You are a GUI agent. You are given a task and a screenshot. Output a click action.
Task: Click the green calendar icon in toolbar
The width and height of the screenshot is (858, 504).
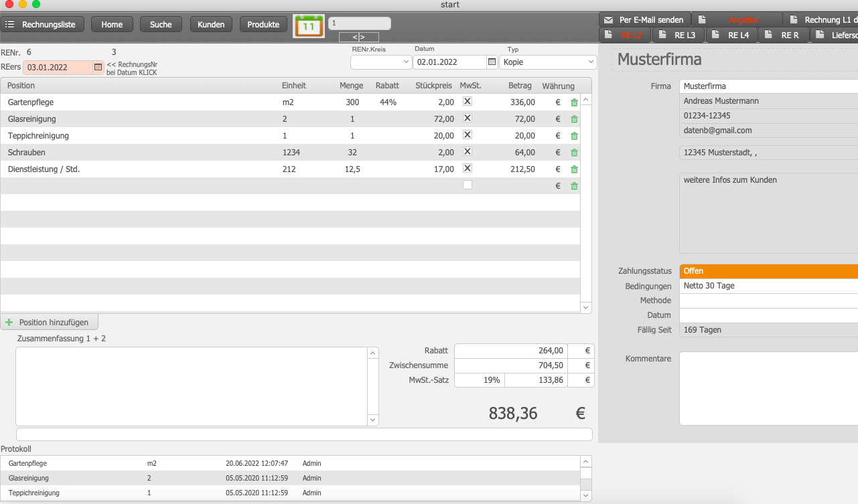308,25
